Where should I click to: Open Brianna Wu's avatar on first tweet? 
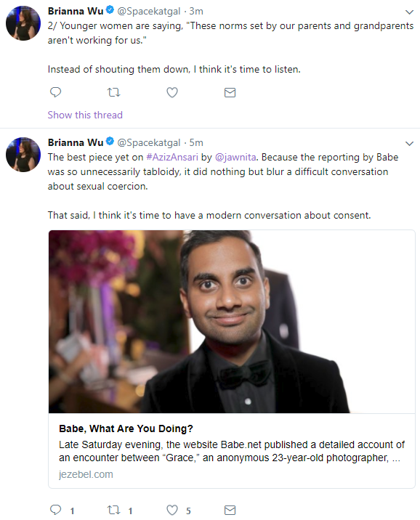coord(23,23)
